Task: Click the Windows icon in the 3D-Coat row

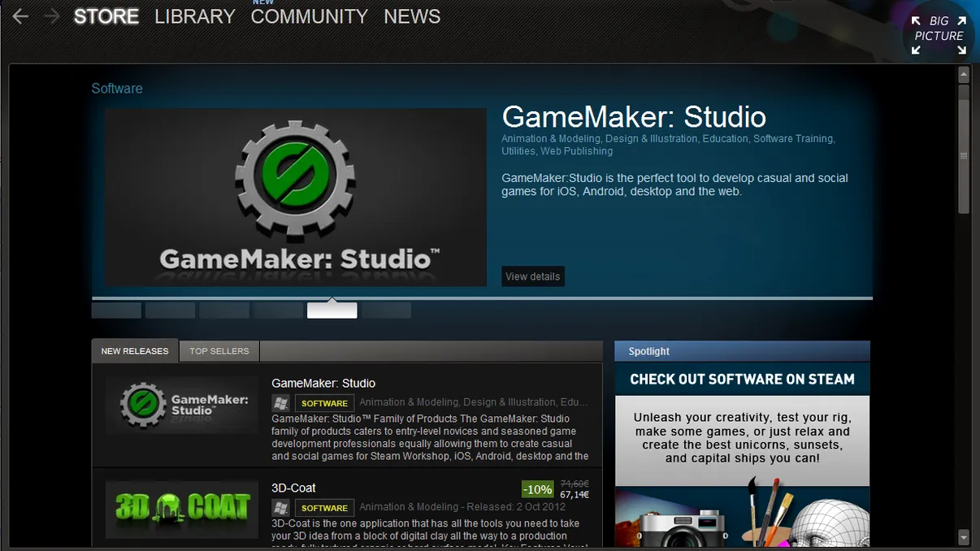Action: click(280, 508)
